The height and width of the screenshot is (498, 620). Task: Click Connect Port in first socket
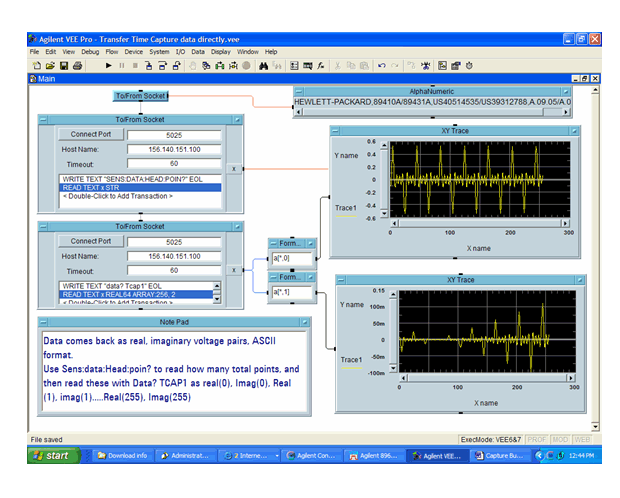(x=89, y=132)
